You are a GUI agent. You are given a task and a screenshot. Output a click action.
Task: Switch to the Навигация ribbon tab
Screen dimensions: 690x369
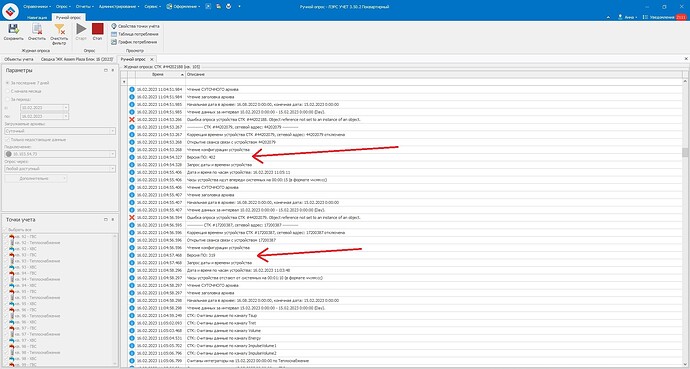[37, 17]
